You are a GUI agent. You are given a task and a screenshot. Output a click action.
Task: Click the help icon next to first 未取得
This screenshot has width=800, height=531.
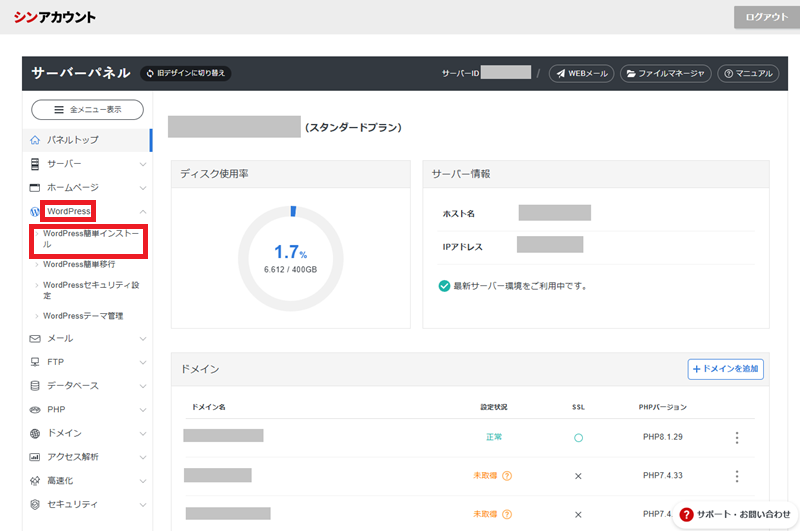(x=507, y=476)
